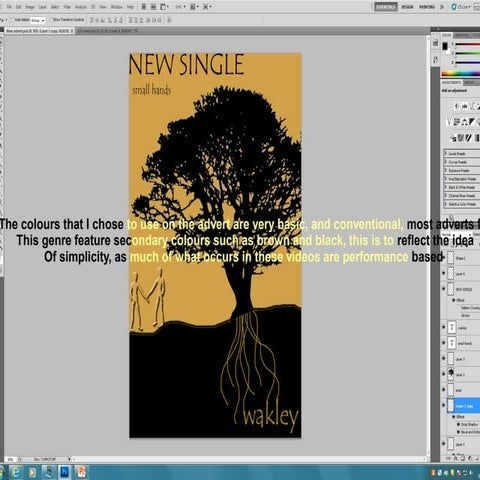Select the ESSENTIALS workspace

pyautogui.click(x=386, y=7)
